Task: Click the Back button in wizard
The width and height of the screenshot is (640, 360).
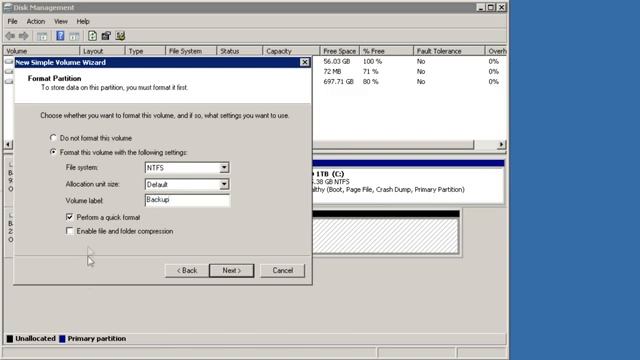Action: point(187,271)
